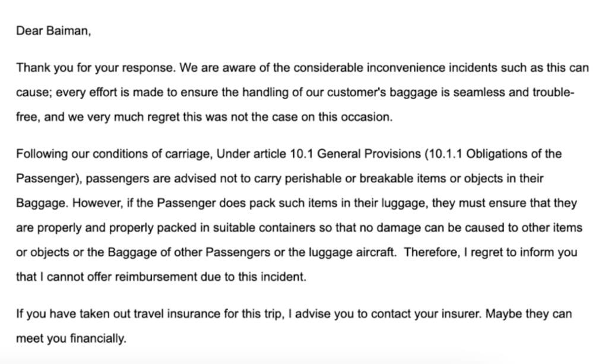Click the hyphenated word "trouble-" at line end
Screen dimensions: 608x364
click(553, 93)
